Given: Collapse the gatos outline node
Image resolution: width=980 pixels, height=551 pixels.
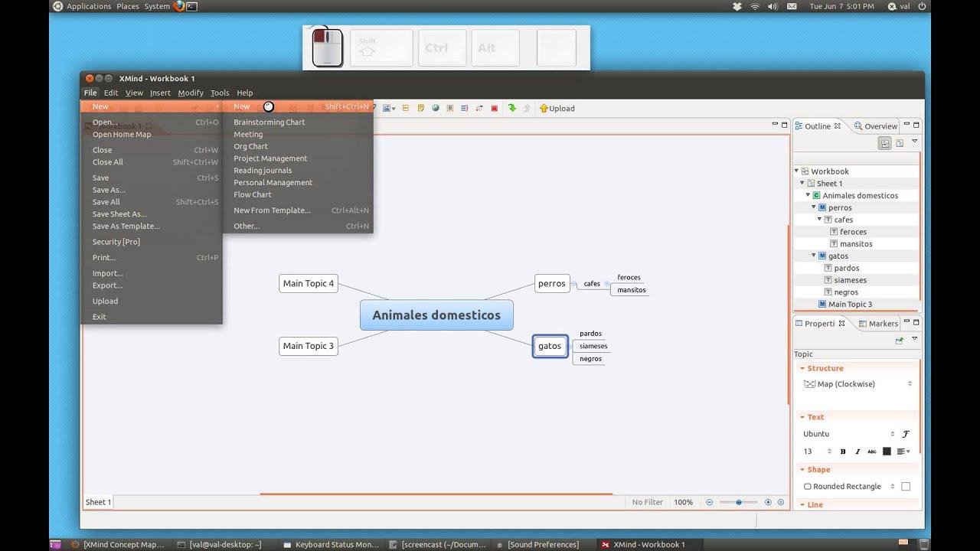Looking at the screenshot, I should pyautogui.click(x=814, y=256).
